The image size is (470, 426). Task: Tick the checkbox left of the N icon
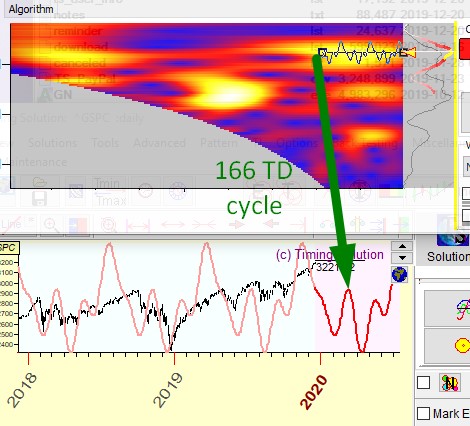(423, 383)
